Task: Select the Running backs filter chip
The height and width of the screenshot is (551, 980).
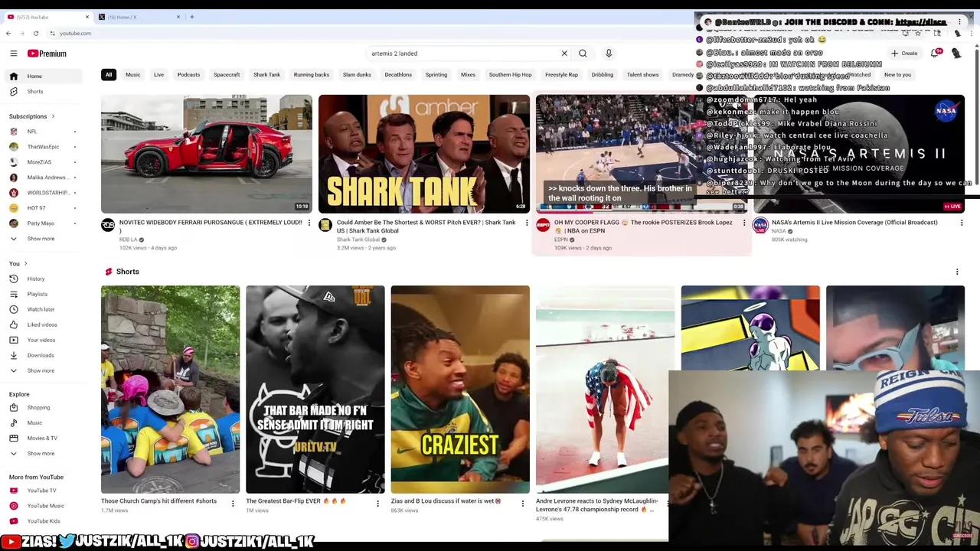Action: pyautogui.click(x=312, y=75)
